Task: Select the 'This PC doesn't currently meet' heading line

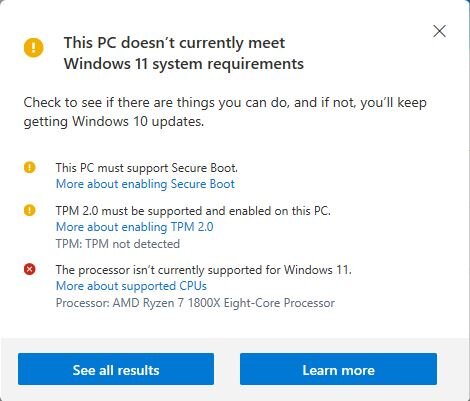Action: (174, 43)
